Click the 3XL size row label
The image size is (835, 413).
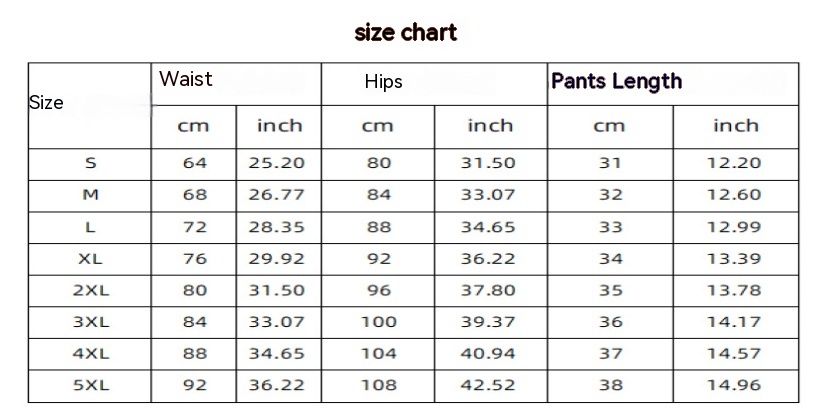(90, 322)
